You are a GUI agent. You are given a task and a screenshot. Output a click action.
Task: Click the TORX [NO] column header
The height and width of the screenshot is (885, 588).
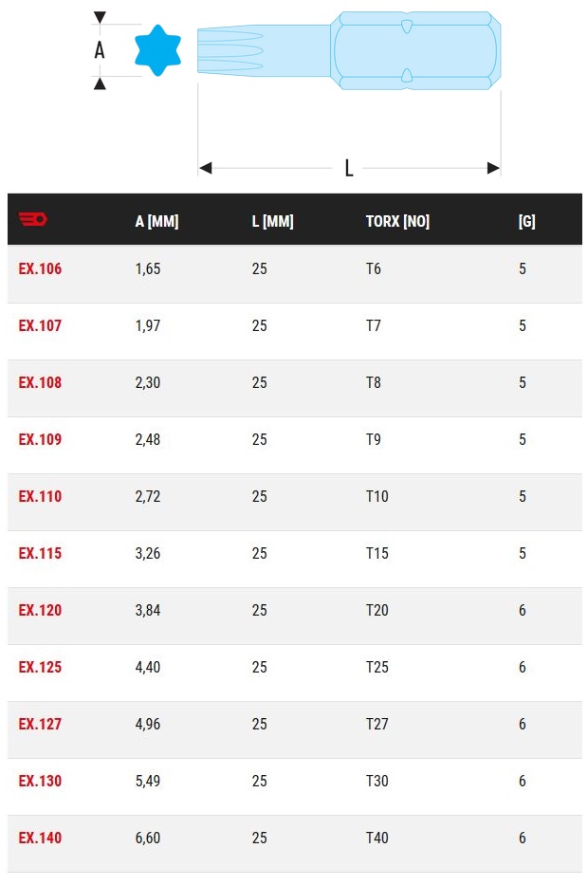[x=397, y=222]
